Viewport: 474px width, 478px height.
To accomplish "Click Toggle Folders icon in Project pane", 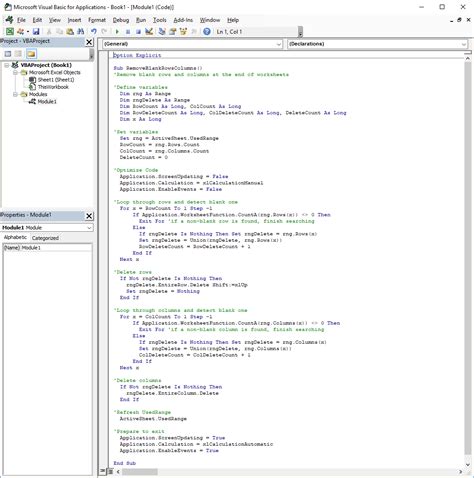I will pos(31,54).
